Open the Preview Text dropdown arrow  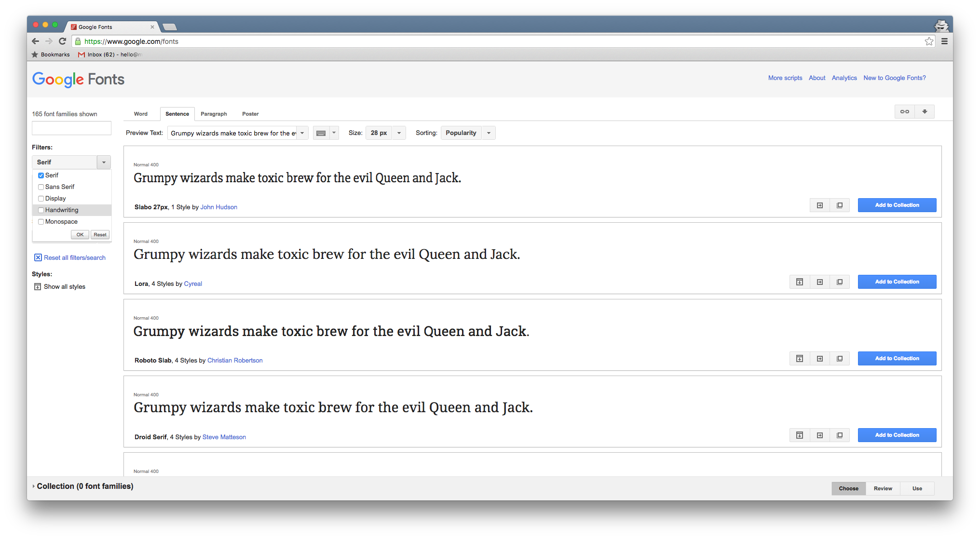pos(302,133)
